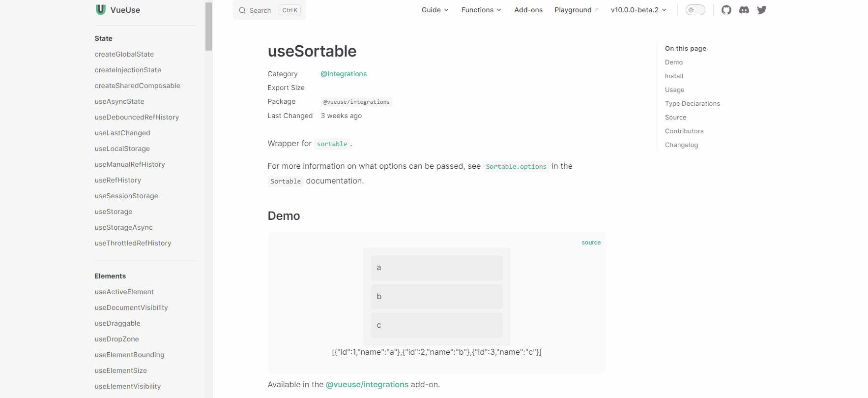The height and width of the screenshot is (398, 868).
Task: Click the useSortable page heading
Action: tap(312, 51)
